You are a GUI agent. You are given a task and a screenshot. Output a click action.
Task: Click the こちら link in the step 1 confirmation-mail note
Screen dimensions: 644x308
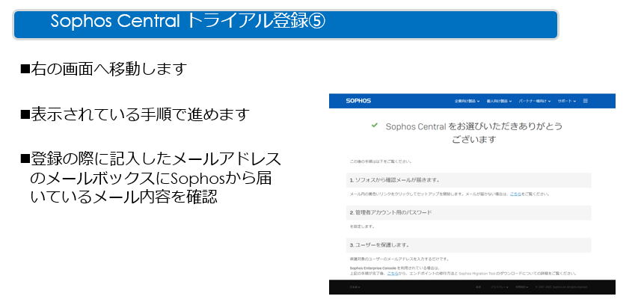coord(515,194)
